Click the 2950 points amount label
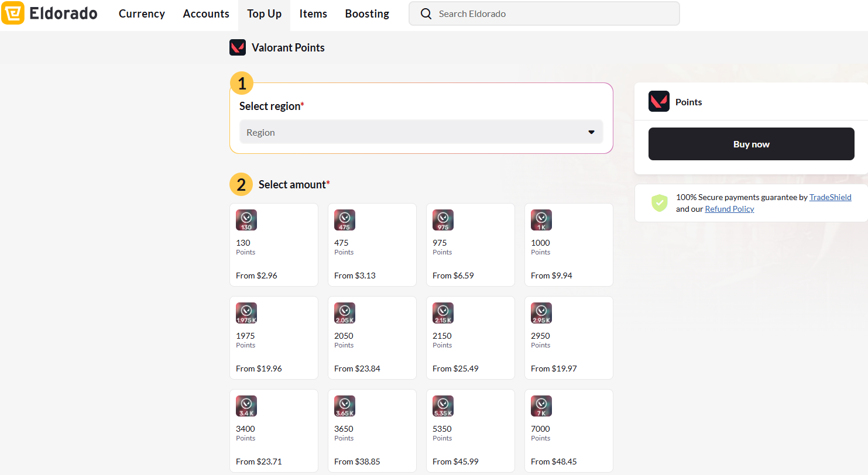868x475 pixels. (x=540, y=336)
